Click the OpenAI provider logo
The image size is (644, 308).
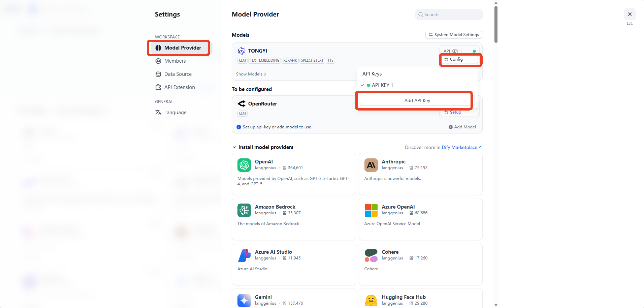click(244, 165)
